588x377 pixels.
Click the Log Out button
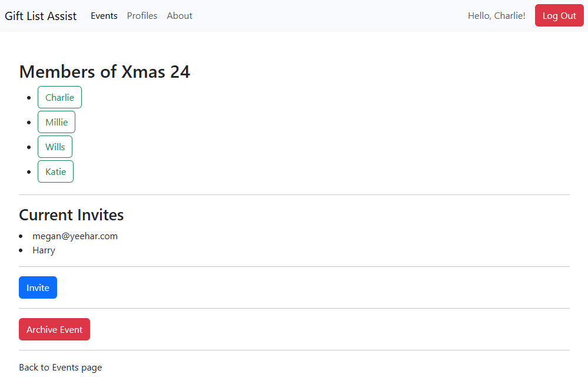pos(559,15)
